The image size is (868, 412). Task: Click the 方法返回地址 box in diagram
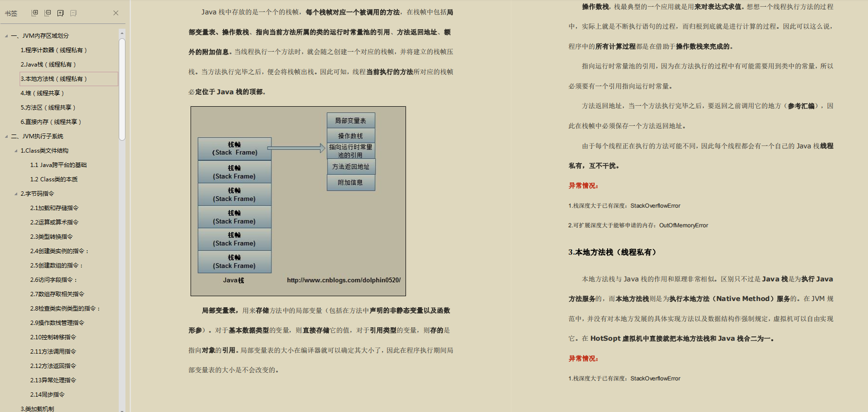pos(351,167)
